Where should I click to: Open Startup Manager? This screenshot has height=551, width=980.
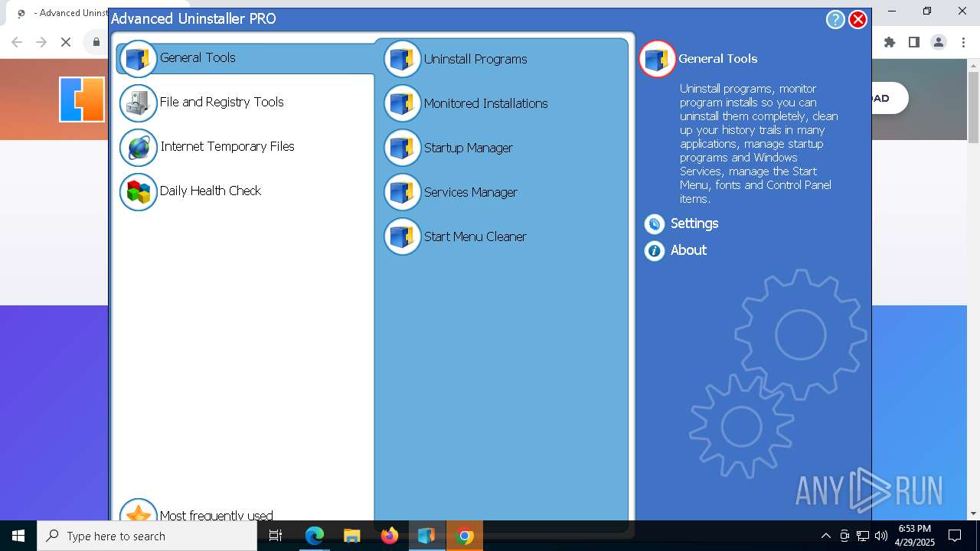click(x=469, y=148)
